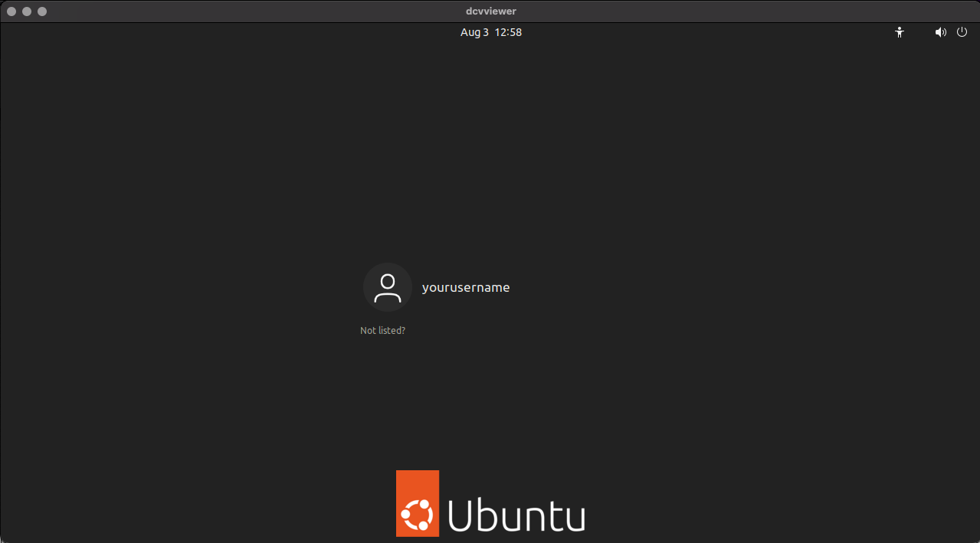Open the clock menu showing Aug 3 12:58
Screen dimensions: 980x543
pyautogui.click(x=490, y=32)
